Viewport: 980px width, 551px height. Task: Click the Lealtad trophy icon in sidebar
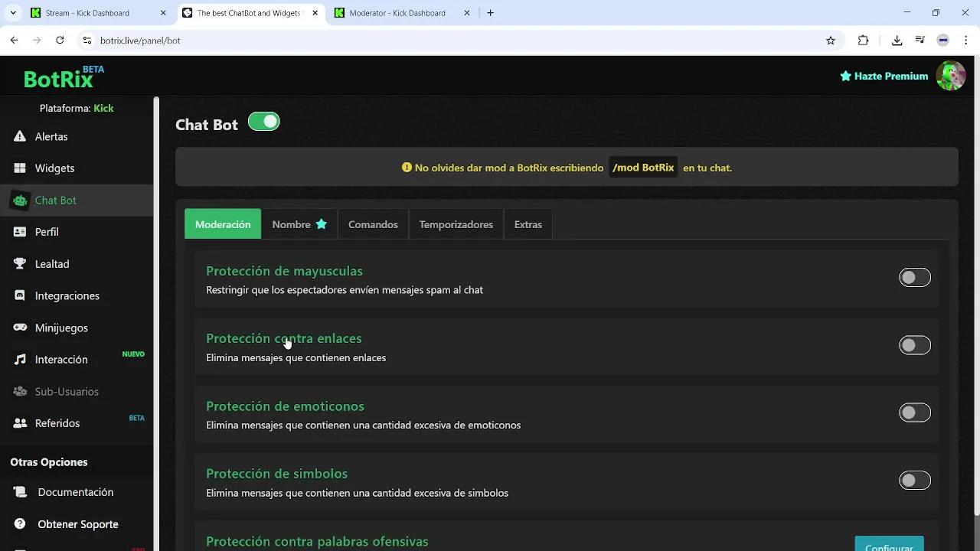[20, 264]
